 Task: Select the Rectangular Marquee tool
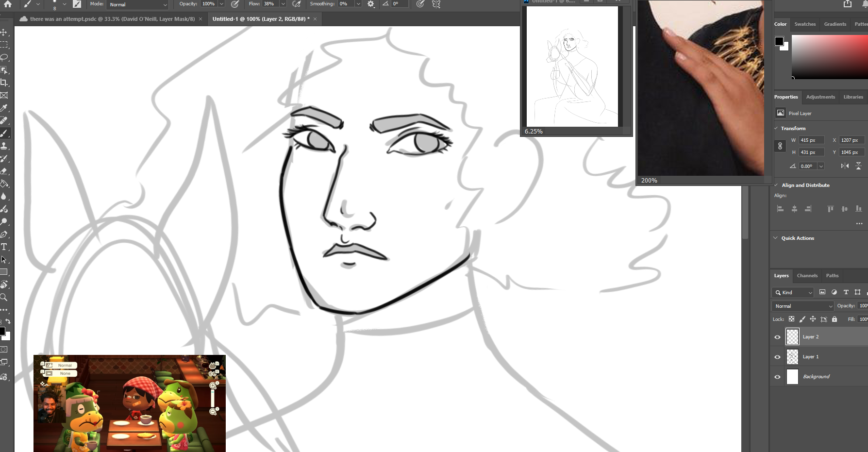(x=4, y=45)
